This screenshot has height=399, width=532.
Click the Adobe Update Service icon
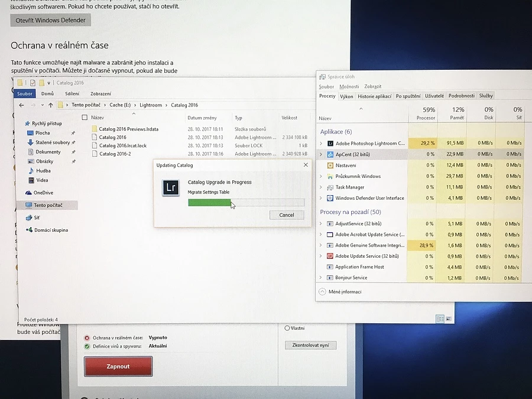pyautogui.click(x=330, y=256)
